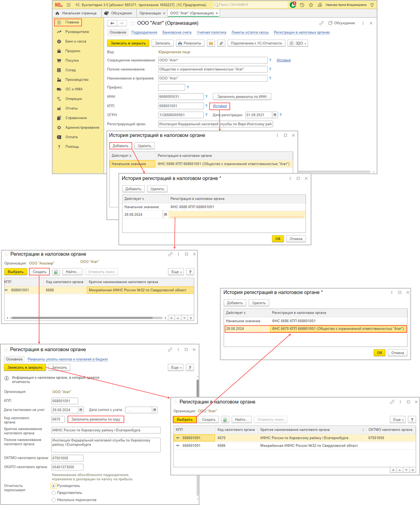
Task: Select Представитель radio button
Action: click(x=53, y=492)
